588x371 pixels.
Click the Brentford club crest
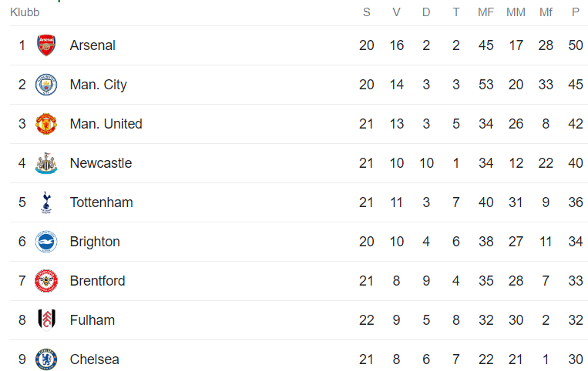[x=46, y=281]
